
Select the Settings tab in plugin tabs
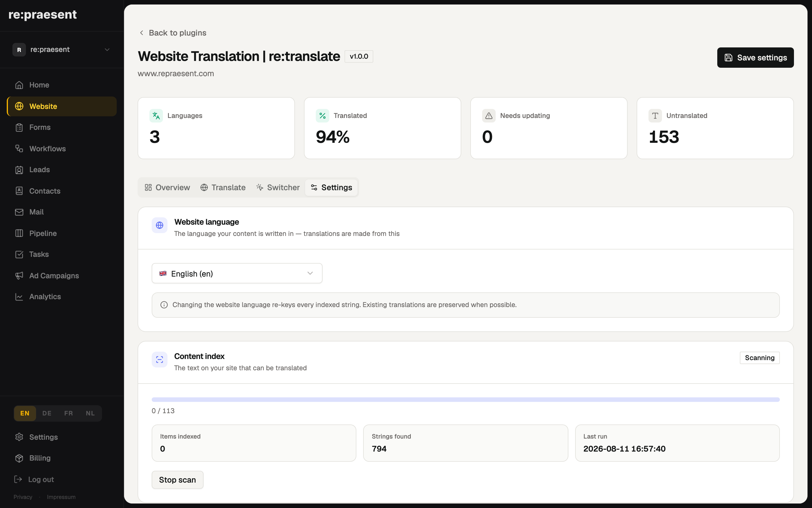(x=331, y=187)
